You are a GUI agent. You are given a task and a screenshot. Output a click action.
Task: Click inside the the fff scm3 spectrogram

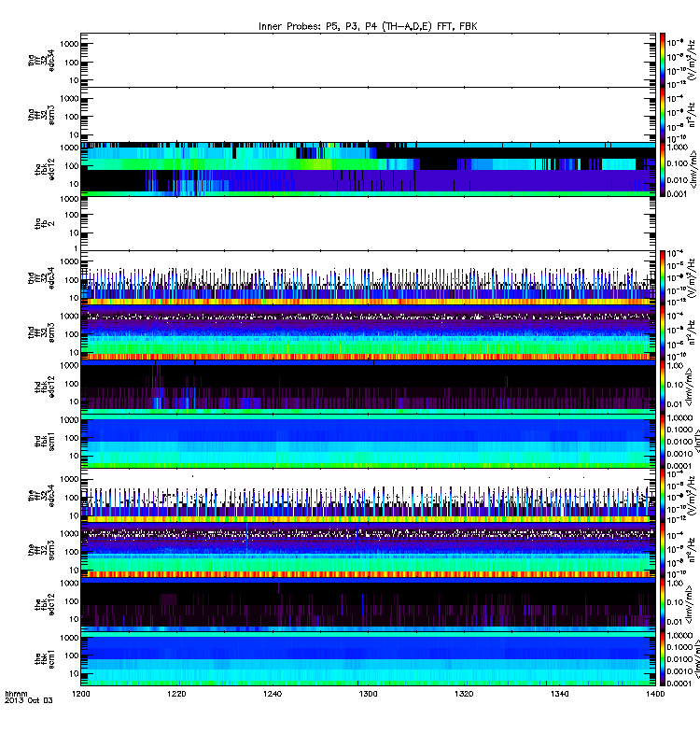(x=368, y=550)
